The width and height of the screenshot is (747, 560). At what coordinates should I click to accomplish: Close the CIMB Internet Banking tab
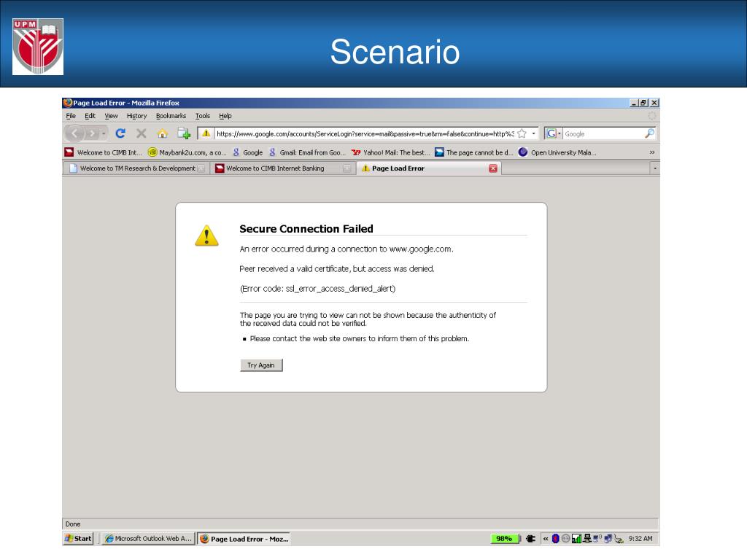(347, 168)
